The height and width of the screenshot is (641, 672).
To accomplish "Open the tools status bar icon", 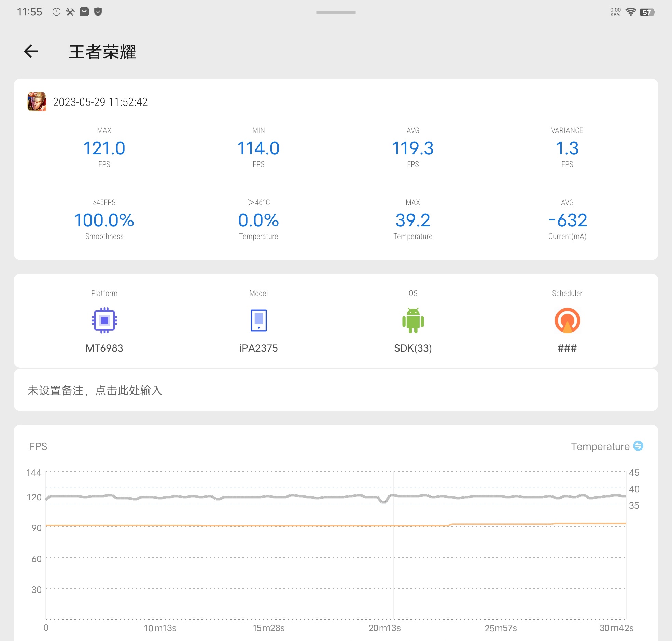I will tap(70, 12).
